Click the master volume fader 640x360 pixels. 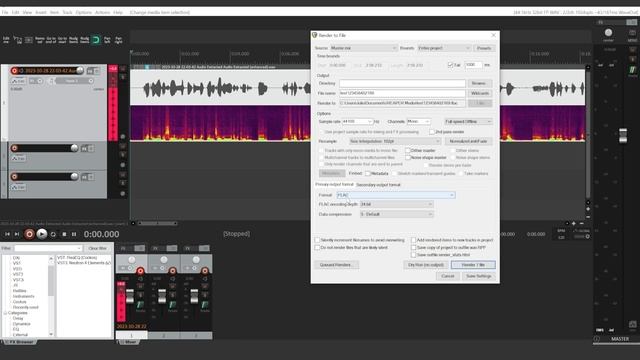623,136
